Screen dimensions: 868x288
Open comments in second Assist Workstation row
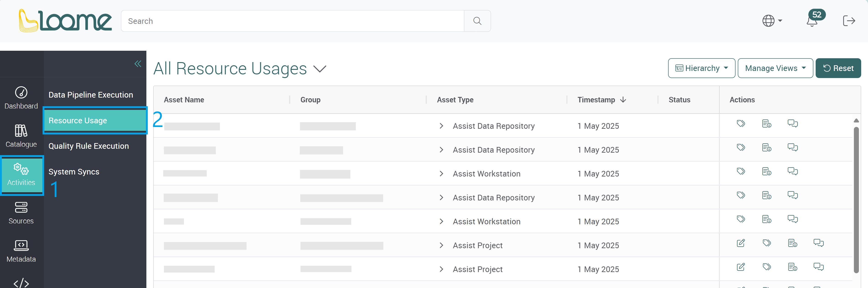(792, 219)
